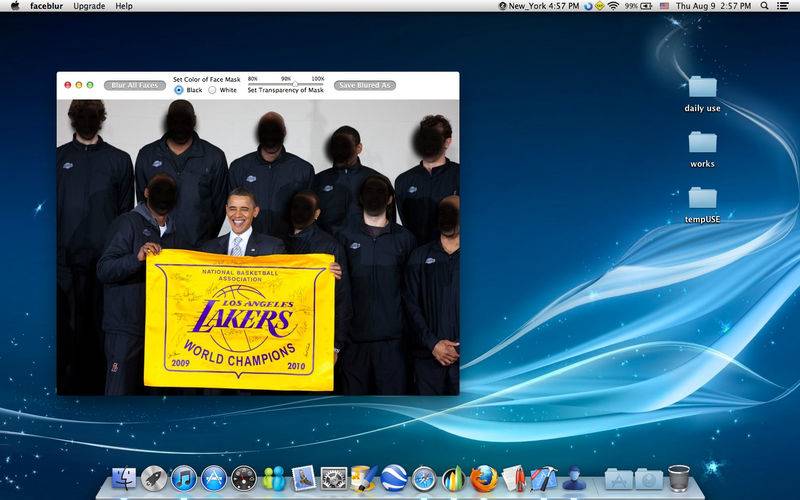Close the faceblur window

coord(67,85)
